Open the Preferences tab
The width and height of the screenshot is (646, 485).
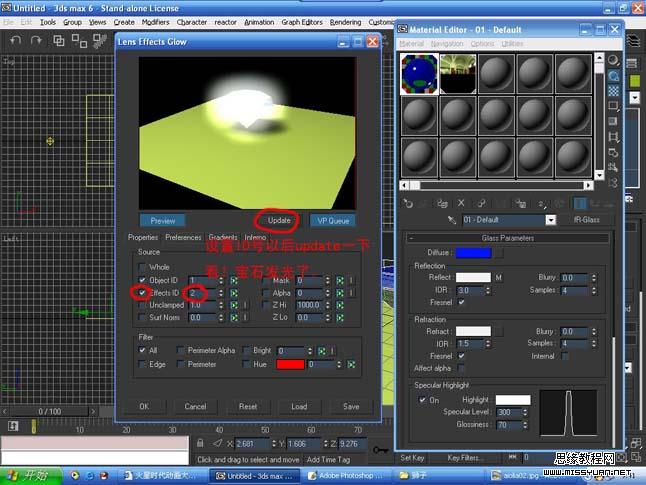(x=183, y=237)
